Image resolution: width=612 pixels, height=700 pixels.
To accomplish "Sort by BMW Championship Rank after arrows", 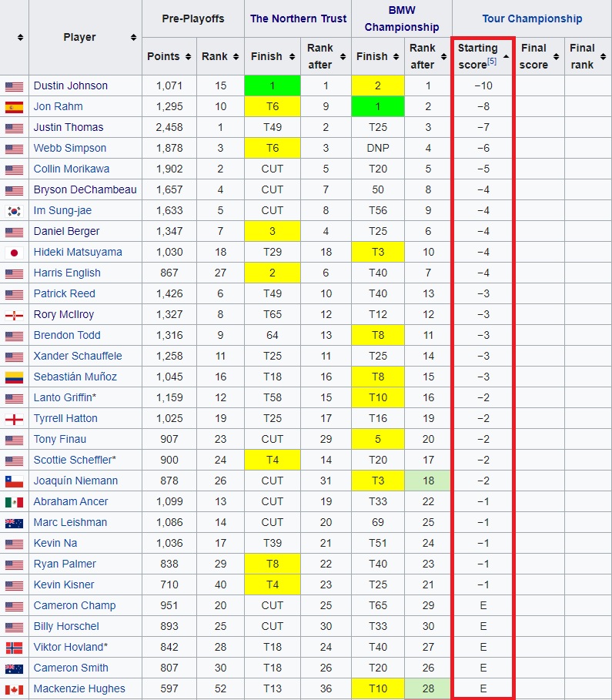I will pos(443,57).
